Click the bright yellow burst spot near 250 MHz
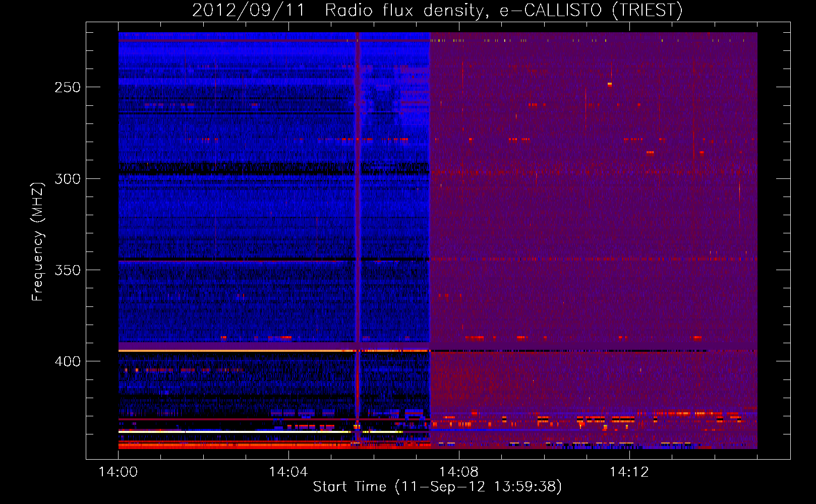Viewport: 816px width, 504px height. 610,84
